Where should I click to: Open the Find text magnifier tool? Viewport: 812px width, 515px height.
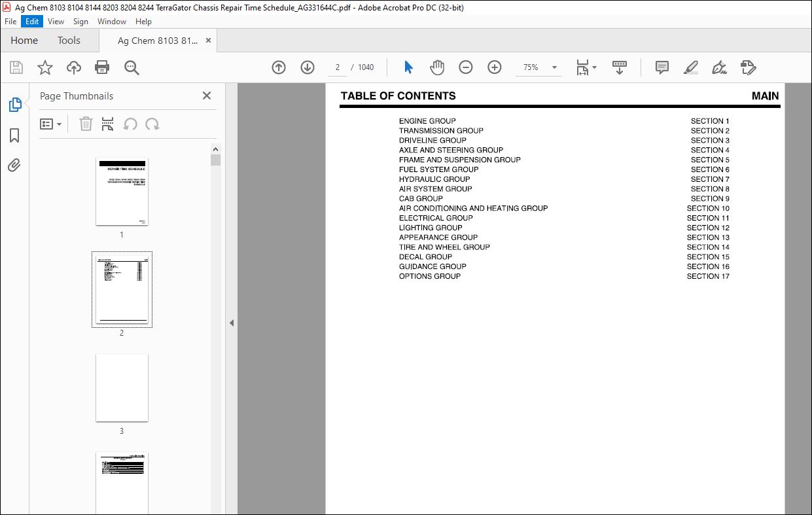pyautogui.click(x=132, y=67)
